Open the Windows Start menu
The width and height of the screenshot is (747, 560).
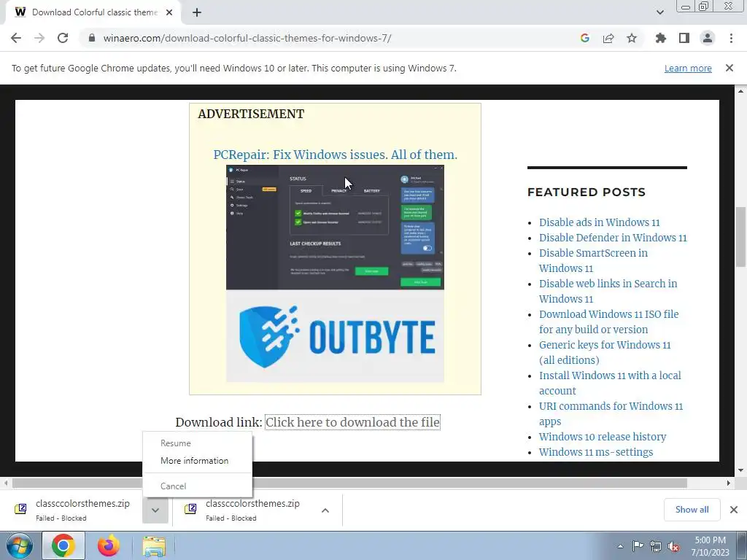[x=19, y=546]
